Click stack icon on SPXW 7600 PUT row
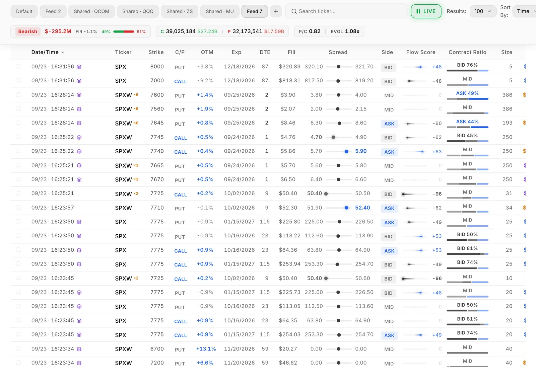The image size is (536, 392). 79,95
